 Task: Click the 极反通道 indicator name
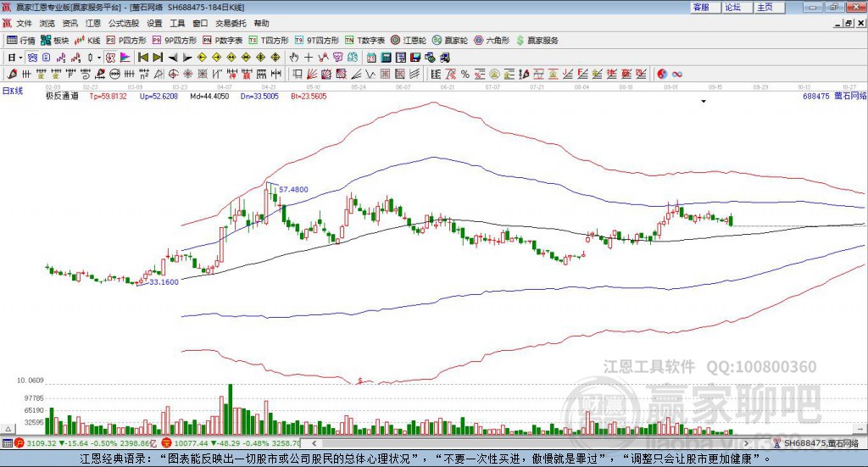pyautogui.click(x=62, y=97)
